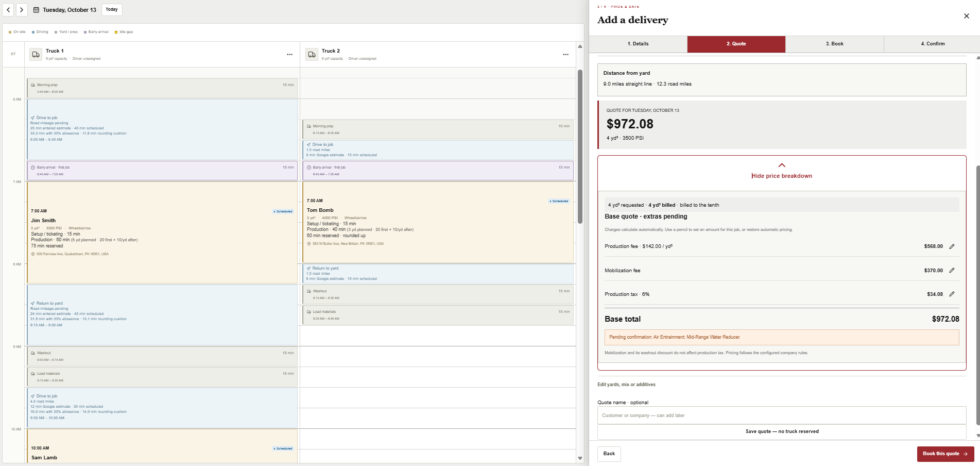980x466 pixels.
Task: Click Truck 2 Return to yard navigation icon
Action: tap(308, 269)
